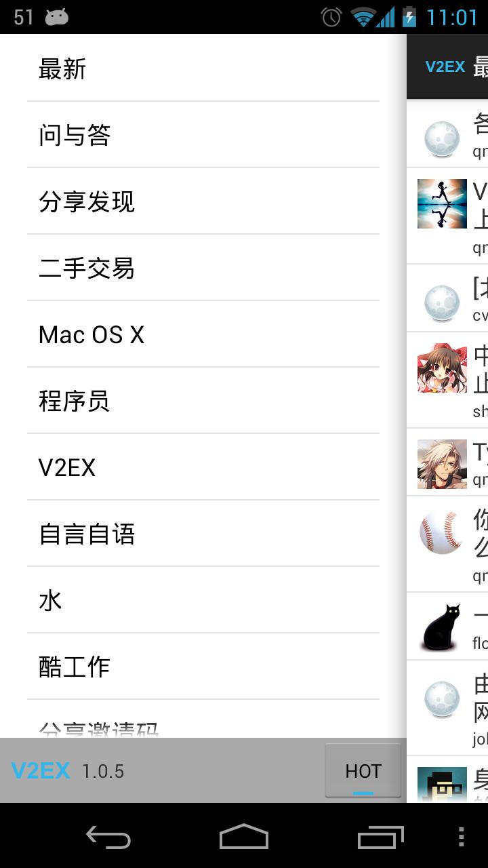Tap the black cat avatar icon
This screenshot has width=488, height=868.
pyautogui.click(x=442, y=628)
